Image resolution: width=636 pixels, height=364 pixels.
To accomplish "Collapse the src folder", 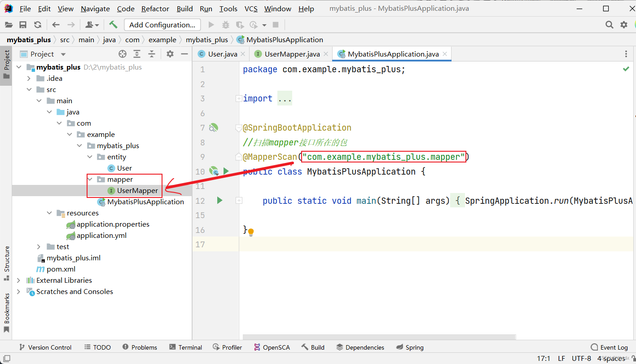I will pyautogui.click(x=29, y=89).
